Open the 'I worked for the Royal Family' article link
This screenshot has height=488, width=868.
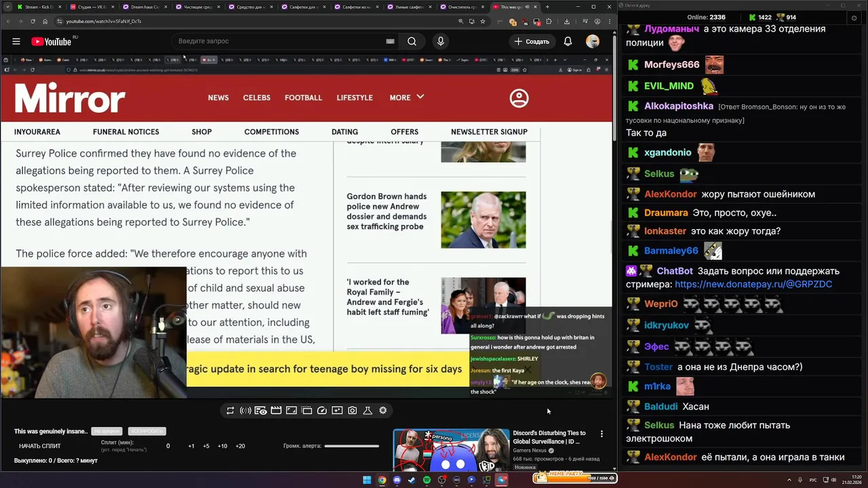pyautogui.click(x=388, y=297)
